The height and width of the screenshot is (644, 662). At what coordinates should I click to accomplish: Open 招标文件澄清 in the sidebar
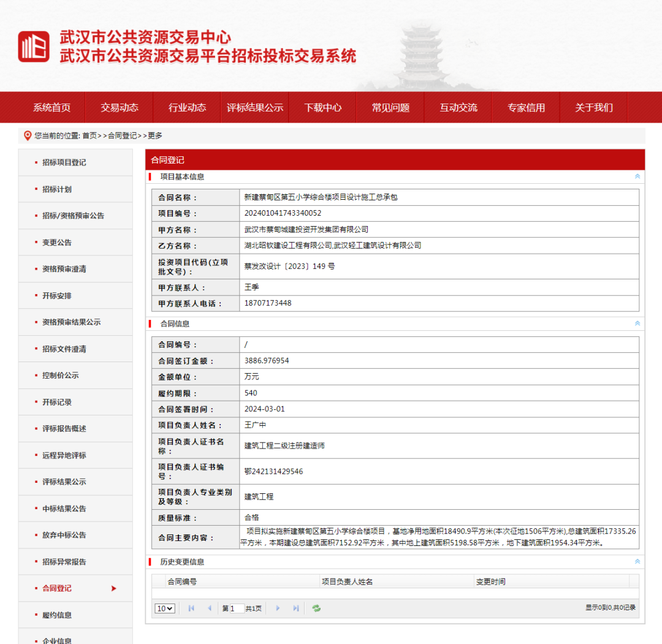(x=64, y=349)
